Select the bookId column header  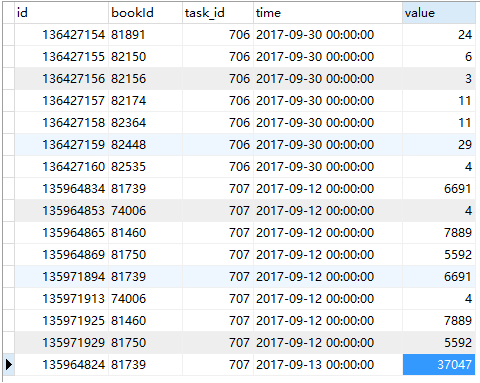145,13
